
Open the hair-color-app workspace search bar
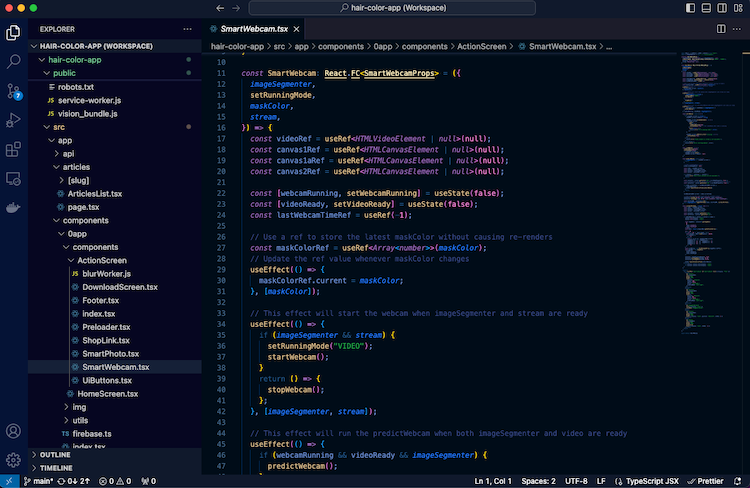click(x=392, y=8)
